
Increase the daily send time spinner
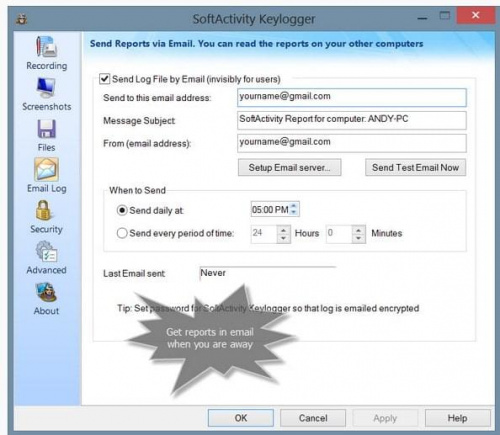point(294,206)
